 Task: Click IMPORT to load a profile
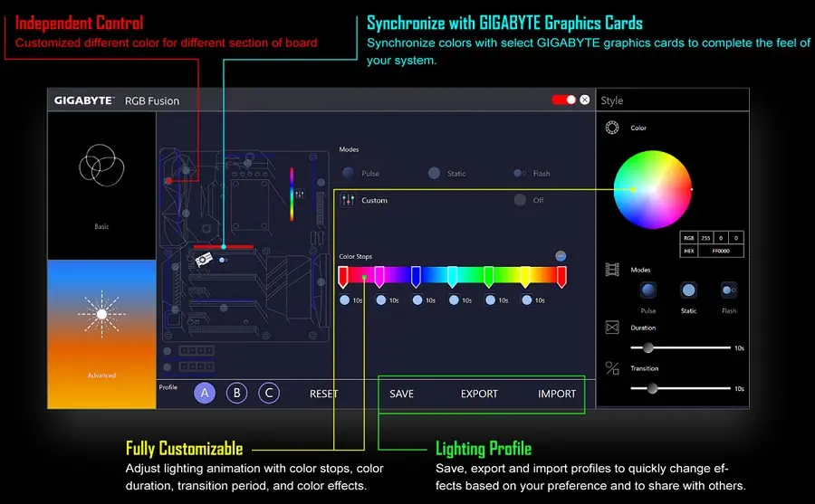click(x=557, y=394)
